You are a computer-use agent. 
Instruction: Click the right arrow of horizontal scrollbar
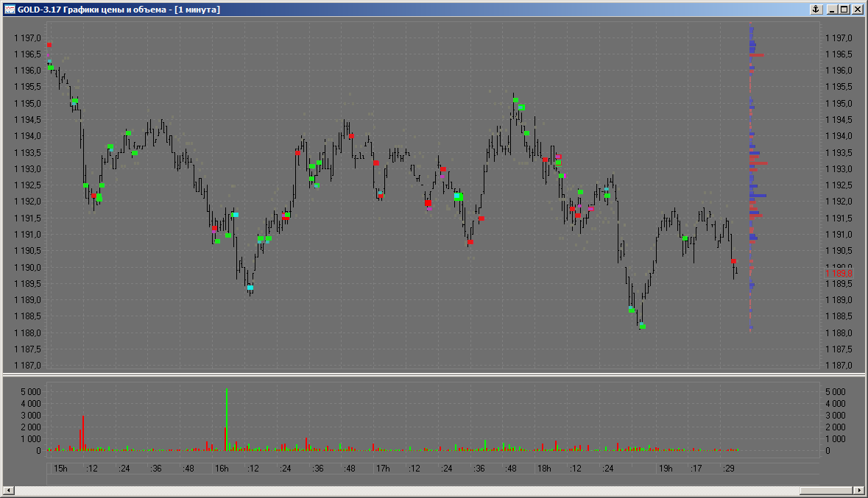tap(858, 490)
